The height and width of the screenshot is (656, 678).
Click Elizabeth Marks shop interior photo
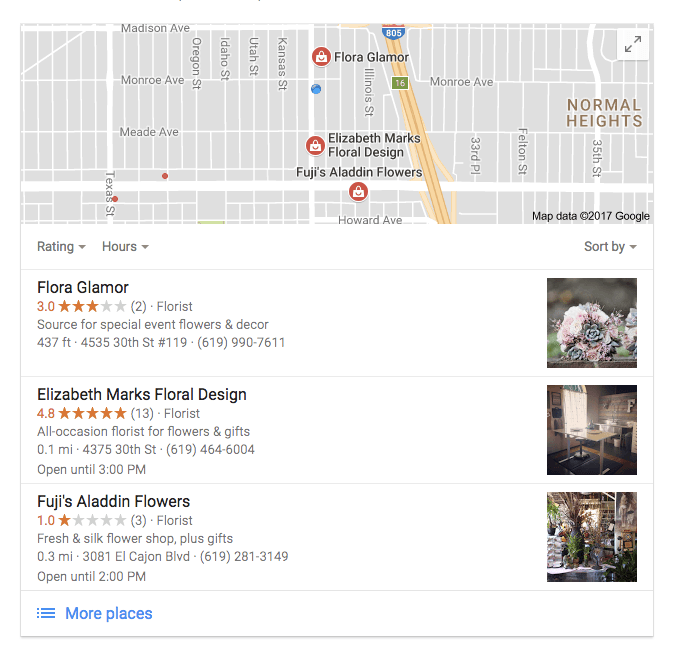point(592,430)
